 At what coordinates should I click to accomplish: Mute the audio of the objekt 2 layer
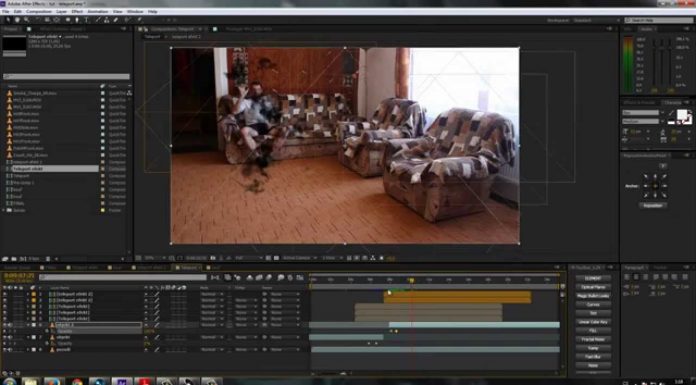point(10,325)
